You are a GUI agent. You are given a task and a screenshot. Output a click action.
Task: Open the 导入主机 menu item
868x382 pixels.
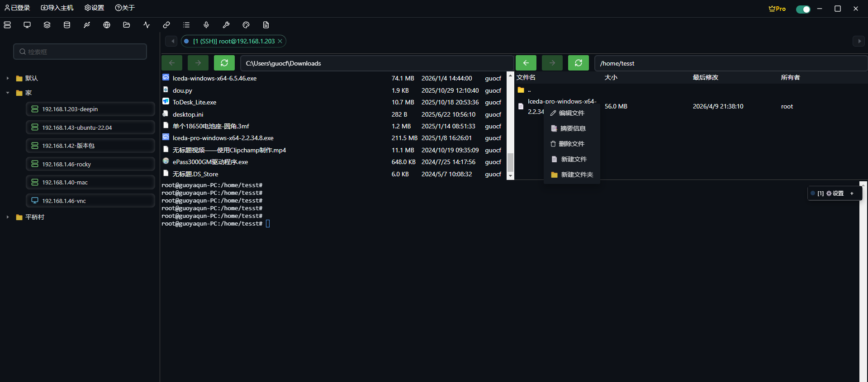pos(57,8)
